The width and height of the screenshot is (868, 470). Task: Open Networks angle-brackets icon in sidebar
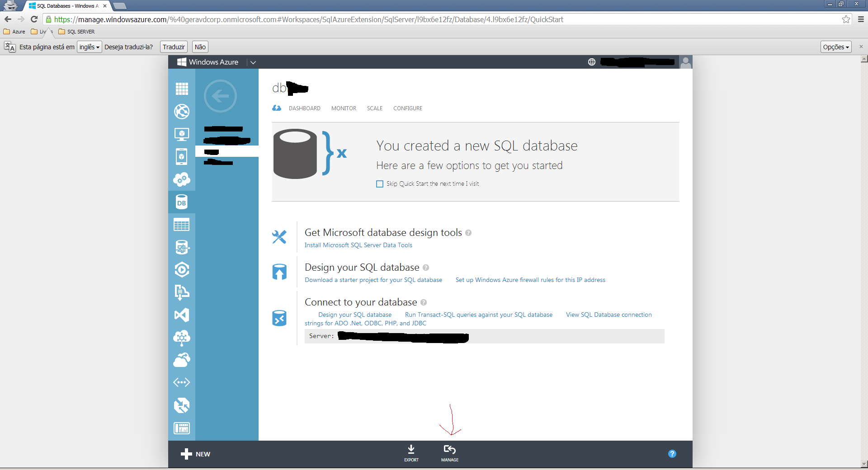(x=182, y=382)
